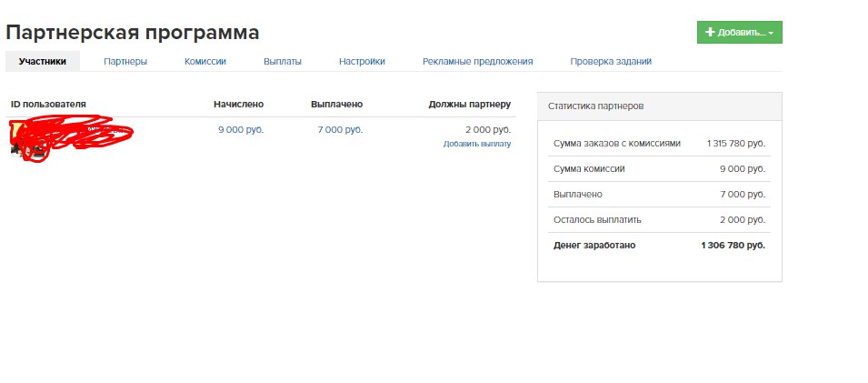Open the green Добавить dropdown button
Viewport: 868px width, 383px height.
tap(739, 32)
